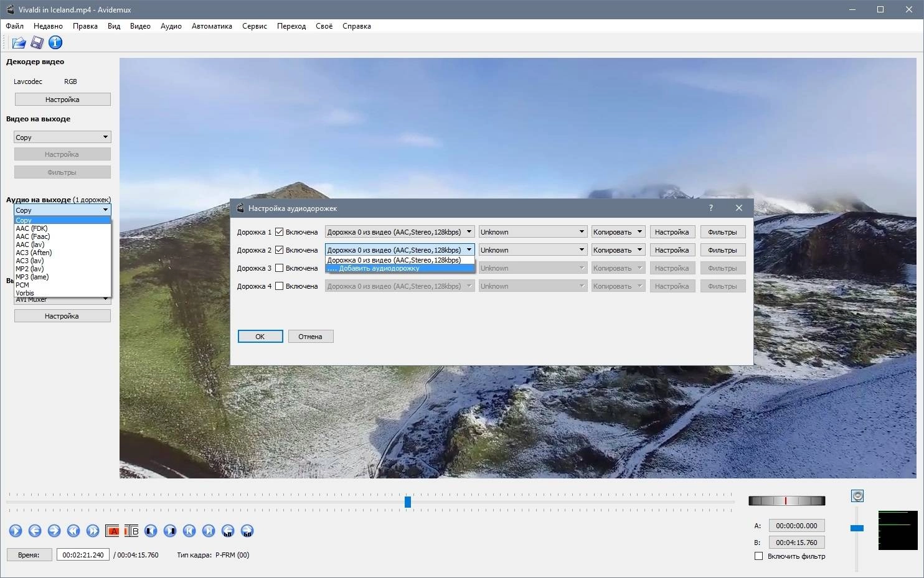The image size is (924, 578).
Task: Enable Дорожка 4 checkbox
Action: [x=280, y=286]
